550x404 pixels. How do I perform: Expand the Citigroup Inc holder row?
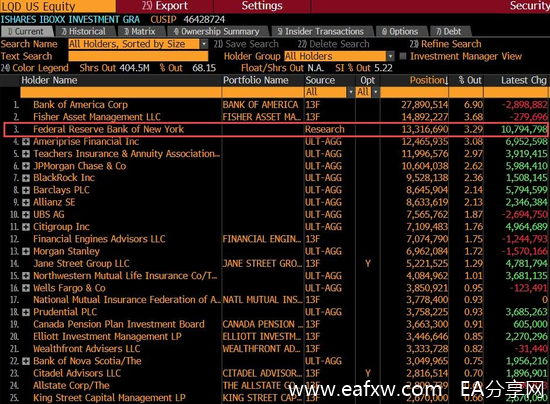coord(26,227)
